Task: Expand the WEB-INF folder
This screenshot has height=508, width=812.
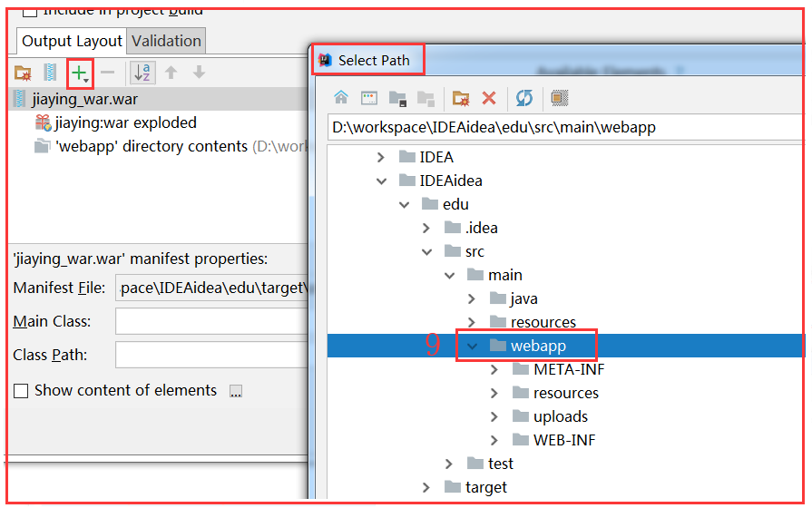Action: click(x=494, y=441)
